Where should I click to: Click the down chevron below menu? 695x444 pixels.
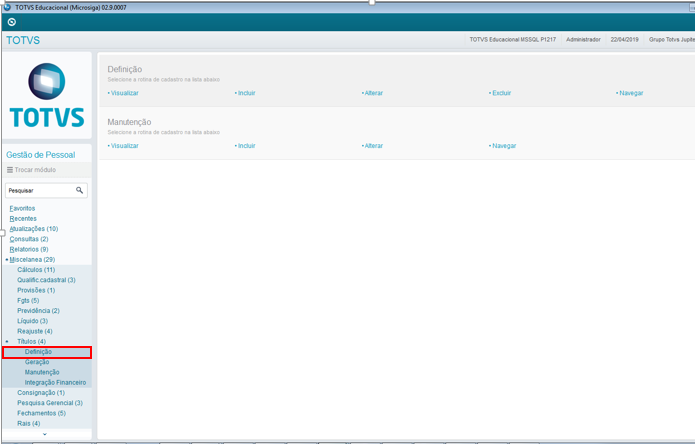(44, 434)
